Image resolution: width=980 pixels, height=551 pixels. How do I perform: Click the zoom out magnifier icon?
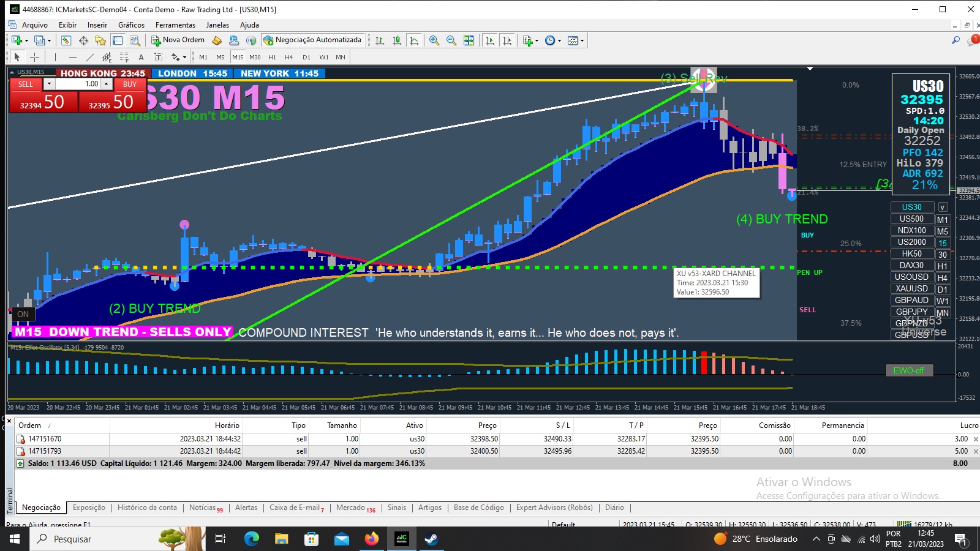pyautogui.click(x=451, y=40)
